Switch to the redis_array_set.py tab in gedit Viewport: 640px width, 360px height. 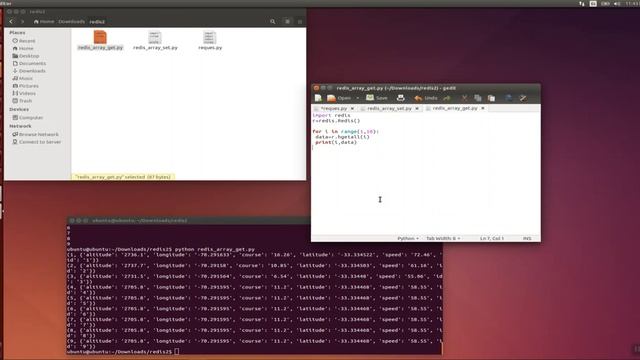[389, 109]
